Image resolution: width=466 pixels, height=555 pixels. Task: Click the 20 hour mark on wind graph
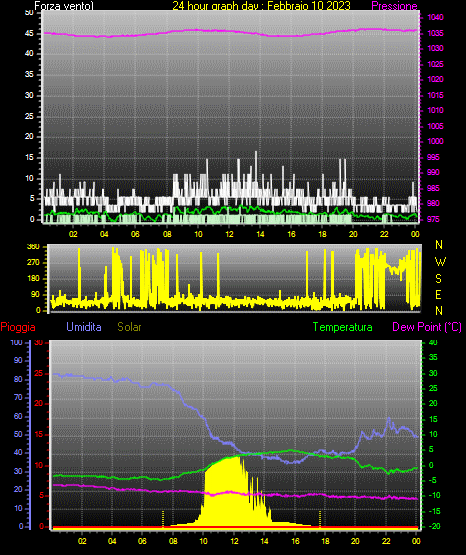353,234
